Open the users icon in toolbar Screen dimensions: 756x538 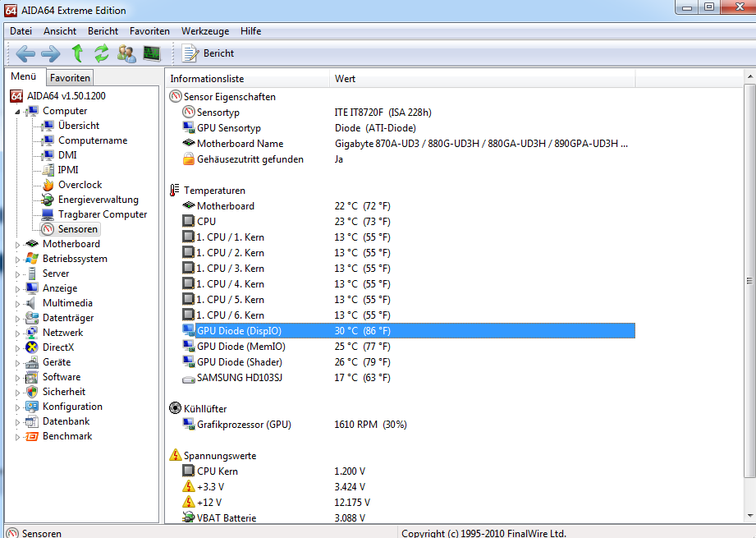126,53
